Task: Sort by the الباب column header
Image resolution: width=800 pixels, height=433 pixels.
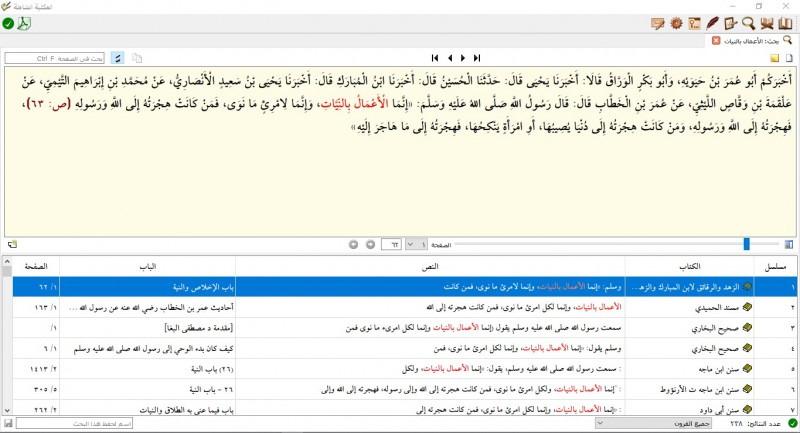Action: (147, 267)
